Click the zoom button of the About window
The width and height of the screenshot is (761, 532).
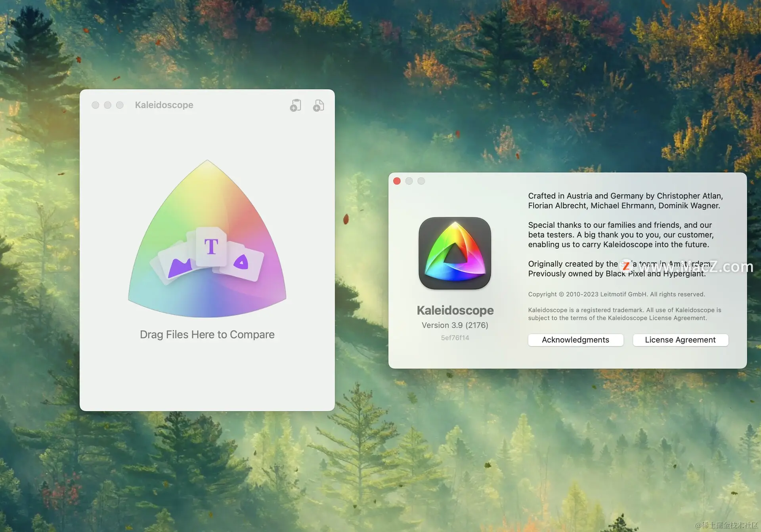click(x=421, y=181)
